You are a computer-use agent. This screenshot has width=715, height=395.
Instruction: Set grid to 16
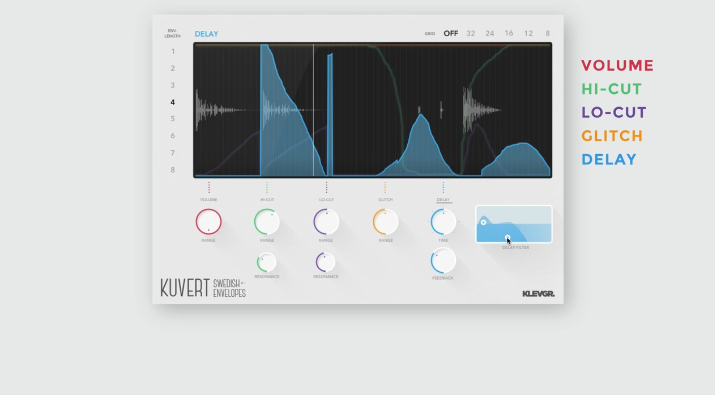(x=509, y=33)
